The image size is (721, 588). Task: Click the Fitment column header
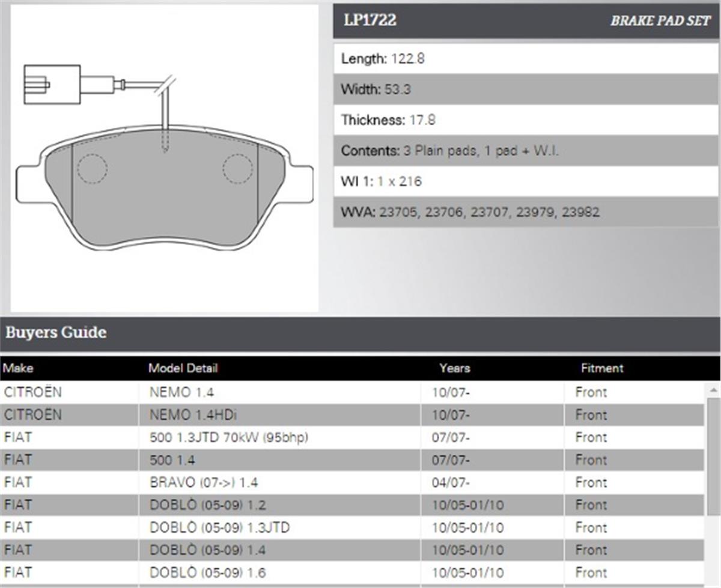tap(602, 368)
